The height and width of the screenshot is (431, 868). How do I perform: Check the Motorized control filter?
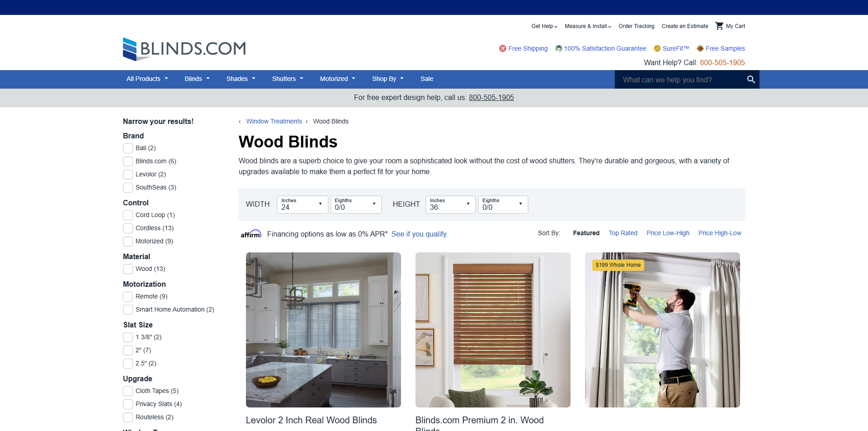pyautogui.click(x=128, y=242)
